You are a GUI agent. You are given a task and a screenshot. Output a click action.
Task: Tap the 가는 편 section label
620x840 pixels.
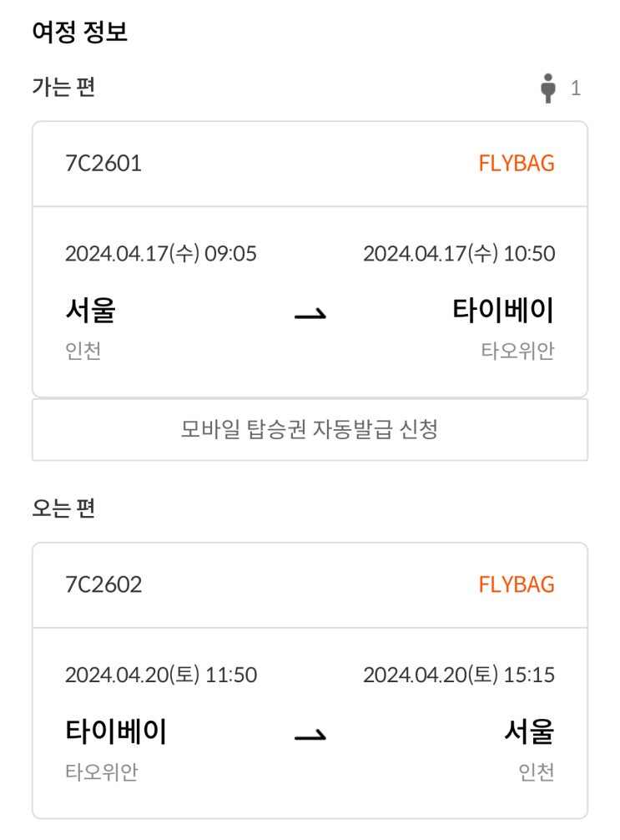(x=63, y=87)
